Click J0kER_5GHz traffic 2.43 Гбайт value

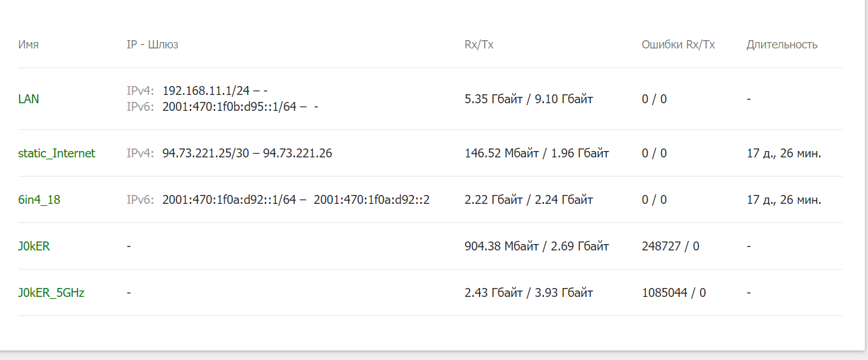(x=495, y=292)
